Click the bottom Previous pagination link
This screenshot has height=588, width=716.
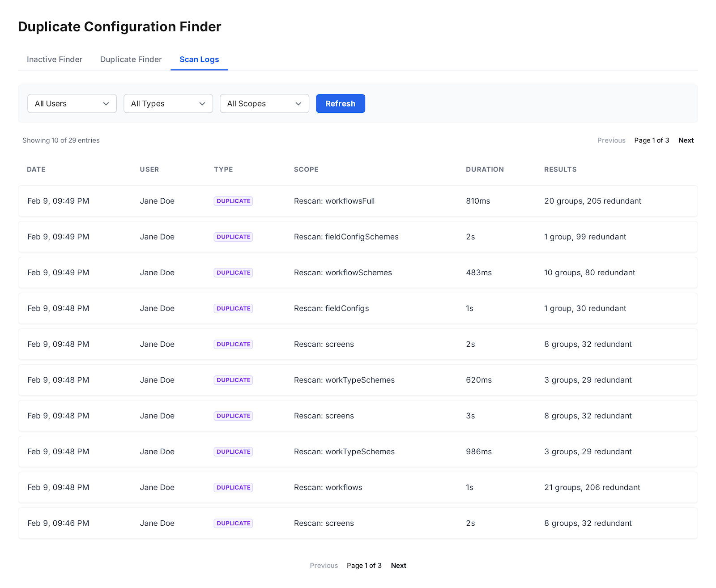point(324,566)
